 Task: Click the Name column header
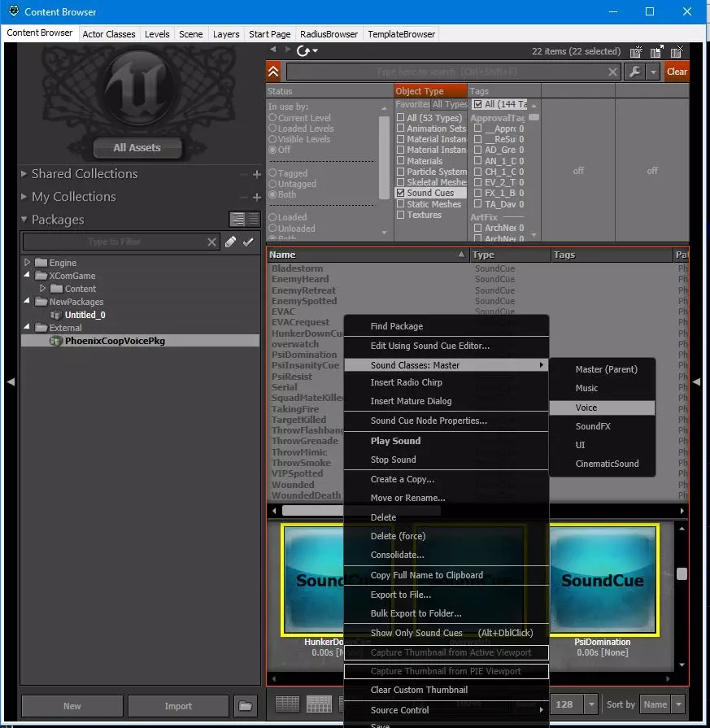pyautogui.click(x=367, y=255)
